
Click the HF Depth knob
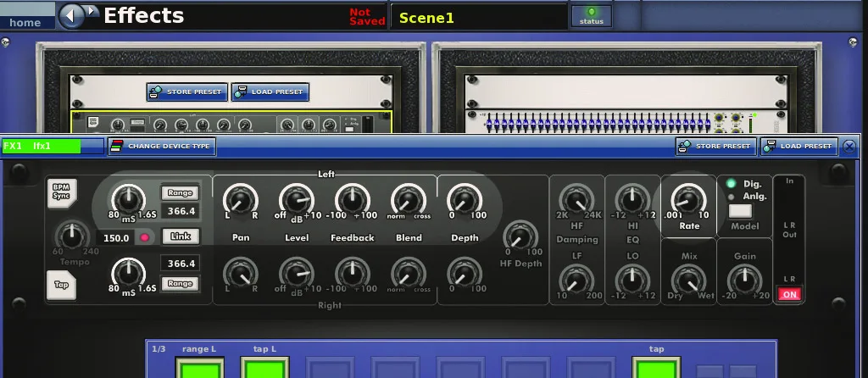pos(521,236)
